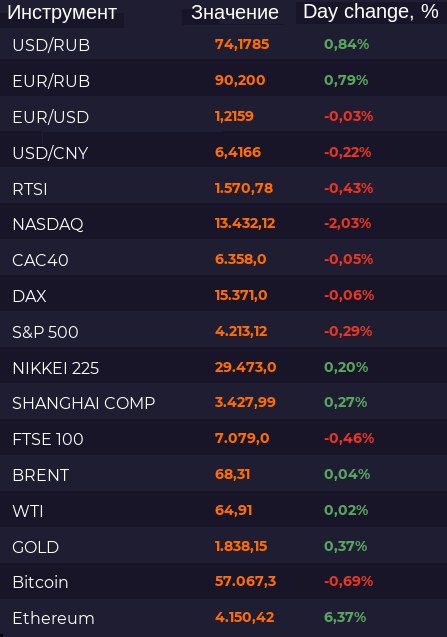Sort by the Значение column header
Viewport: 447px width, 637px height.
coord(235,13)
